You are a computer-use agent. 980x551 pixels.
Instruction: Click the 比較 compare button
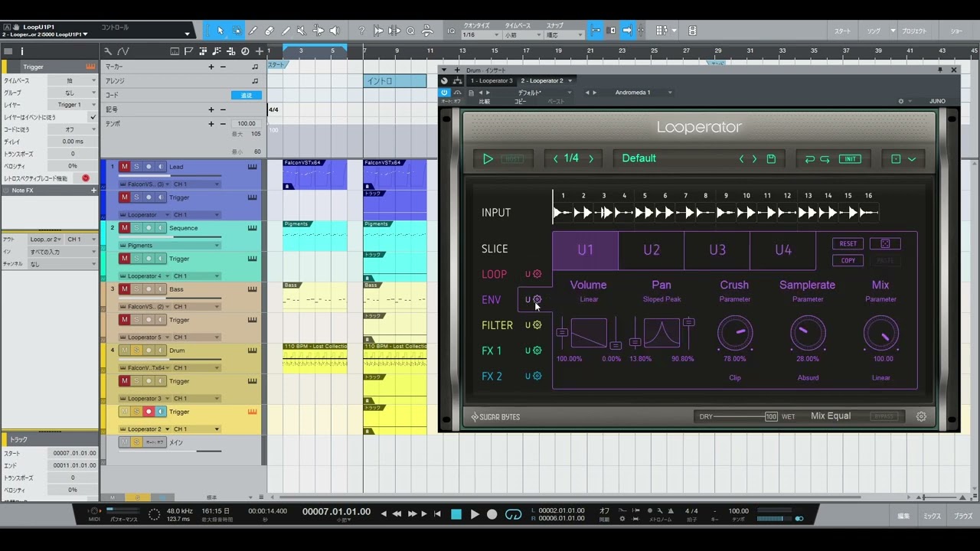[484, 102]
